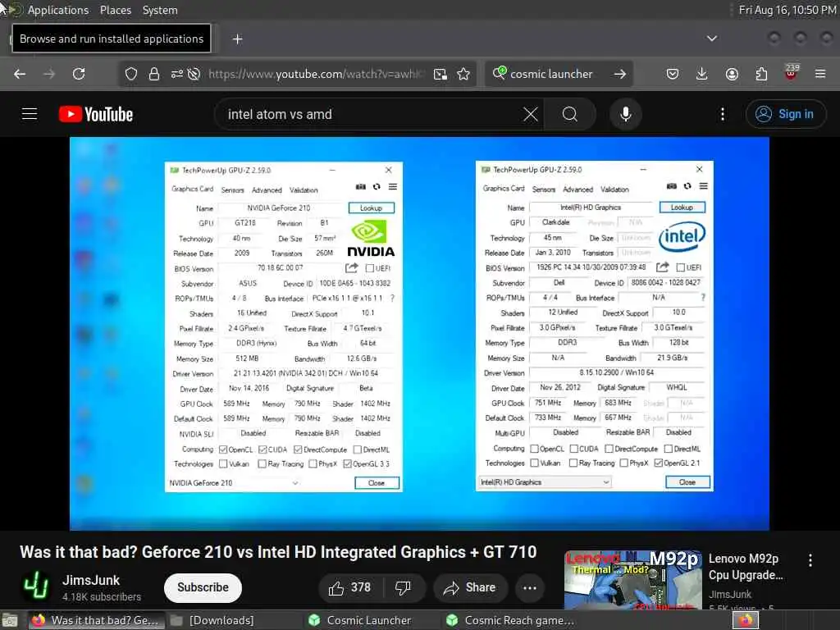Image resolution: width=840 pixels, height=630 pixels.
Task: Open the Pocket save icon
Action: pos(673,74)
